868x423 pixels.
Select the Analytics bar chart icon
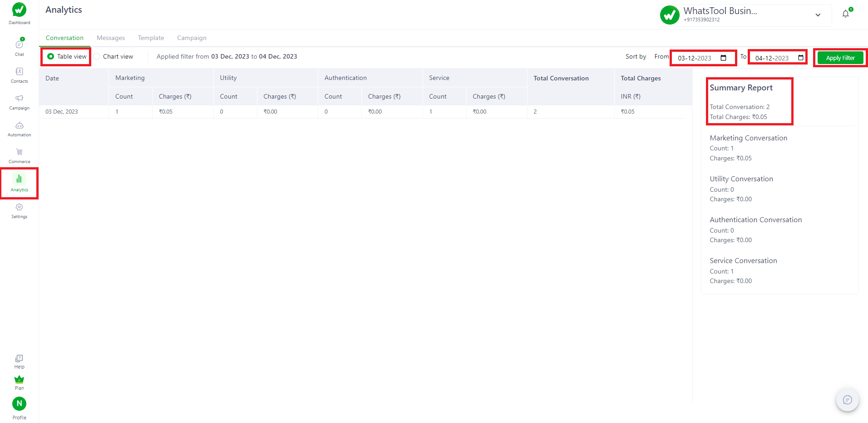click(19, 179)
